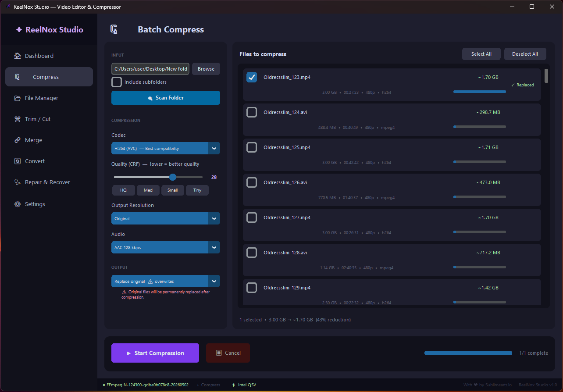Image resolution: width=563 pixels, height=392 pixels.
Task: Click the '~298.7 MB' estimated size
Action: 488,112
